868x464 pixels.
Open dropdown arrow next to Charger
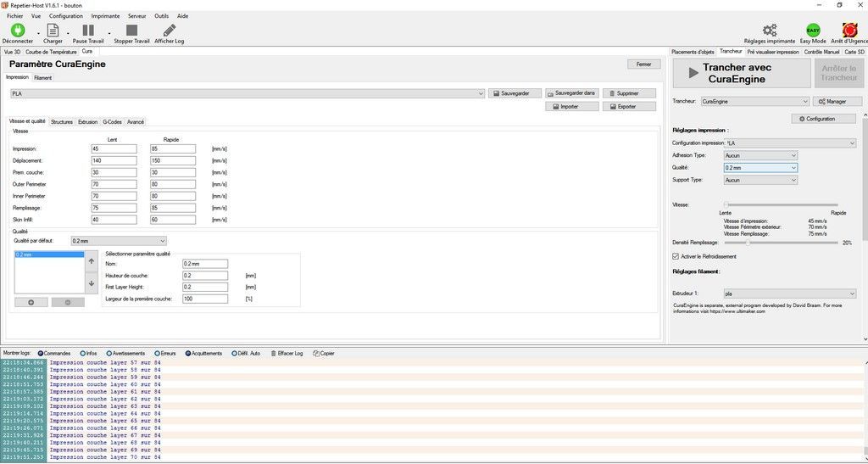[68, 33]
